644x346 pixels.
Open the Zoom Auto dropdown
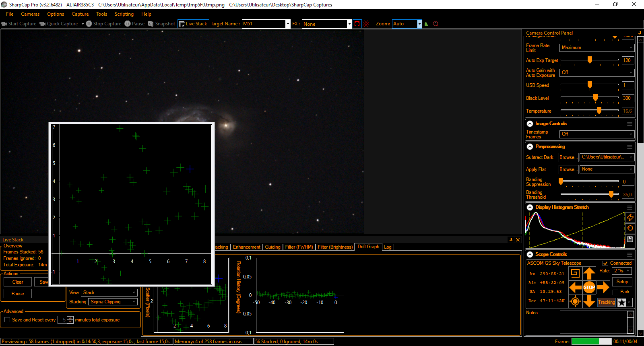point(419,24)
